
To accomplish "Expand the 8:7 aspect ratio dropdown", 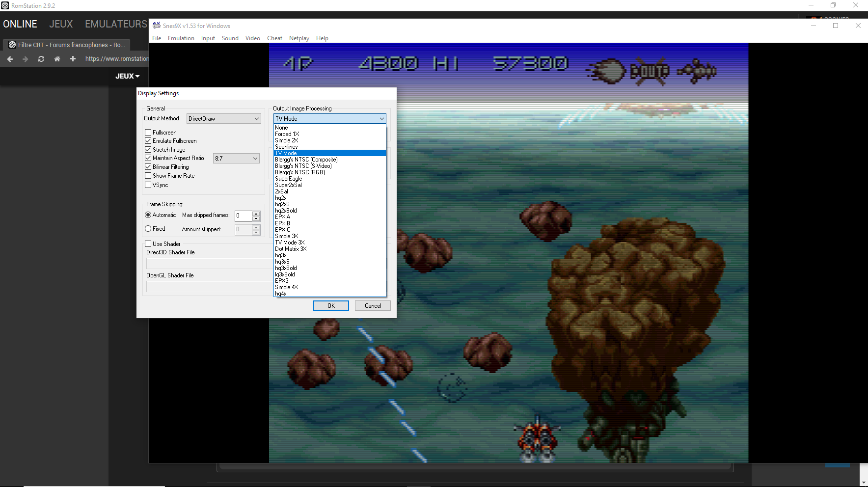I will (236, 159).
